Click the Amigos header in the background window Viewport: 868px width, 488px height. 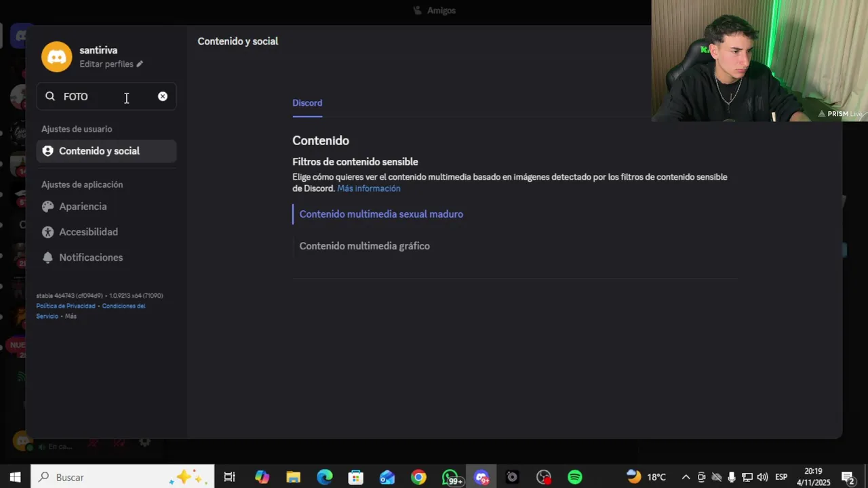[434, 10]
